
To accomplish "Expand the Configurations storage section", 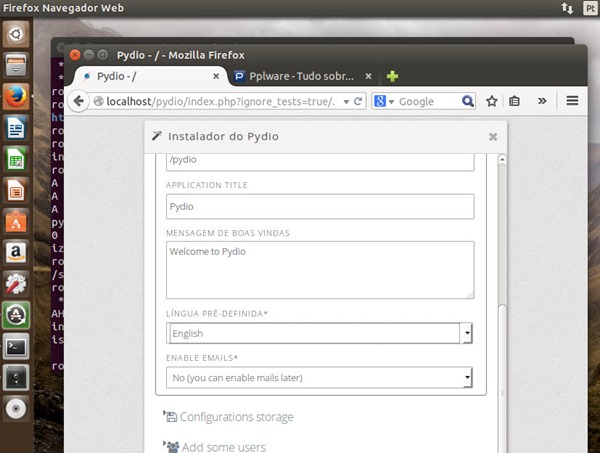I will click(228, 417).
